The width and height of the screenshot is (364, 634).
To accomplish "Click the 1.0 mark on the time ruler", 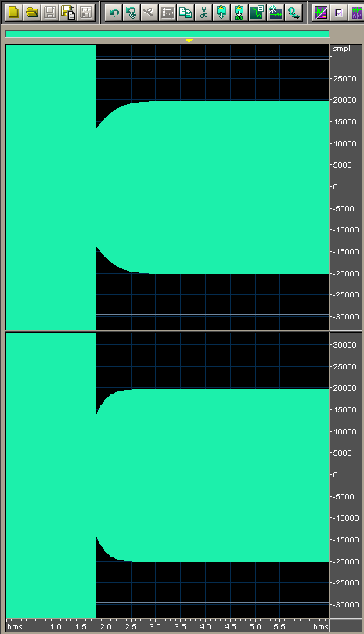I will click(56, 626).
